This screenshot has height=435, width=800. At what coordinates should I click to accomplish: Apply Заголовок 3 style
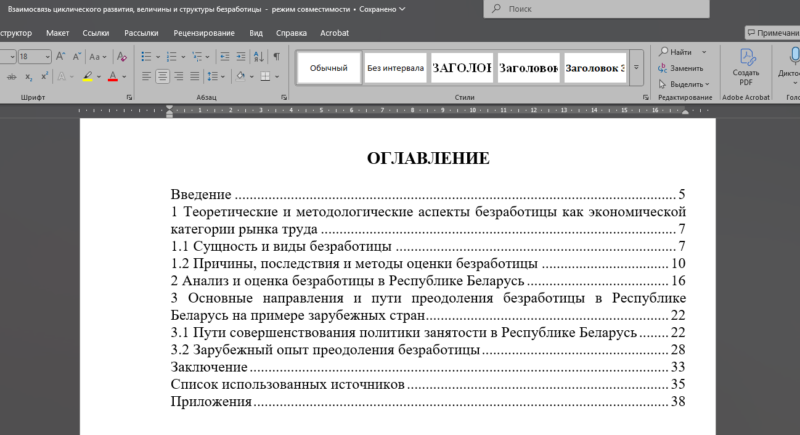595,68
